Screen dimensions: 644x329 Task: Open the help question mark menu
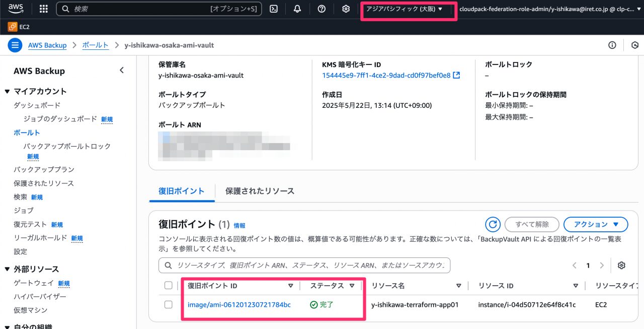(x=322, y=9)
